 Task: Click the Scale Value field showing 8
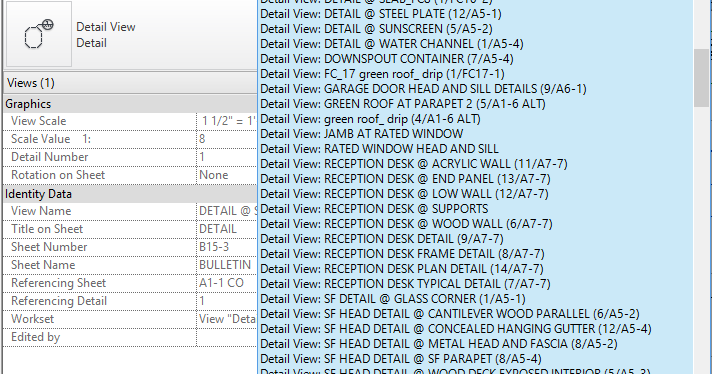[227, 139]
